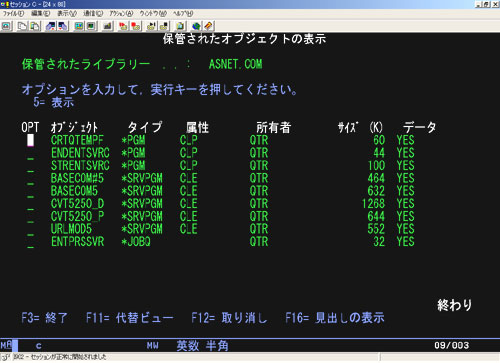Click the session icon in the title bar

(4, 4)
